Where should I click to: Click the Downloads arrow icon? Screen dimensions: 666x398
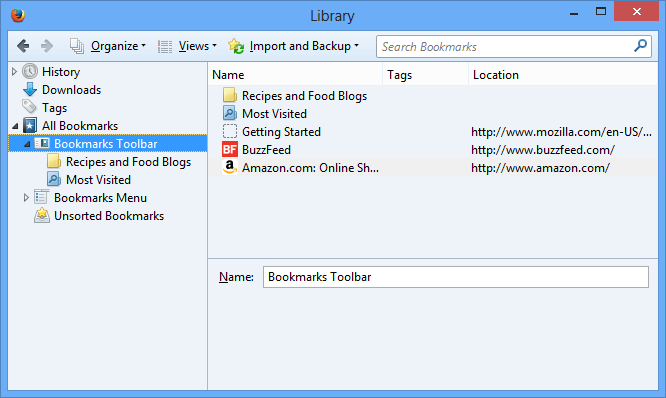click(30, 90)
